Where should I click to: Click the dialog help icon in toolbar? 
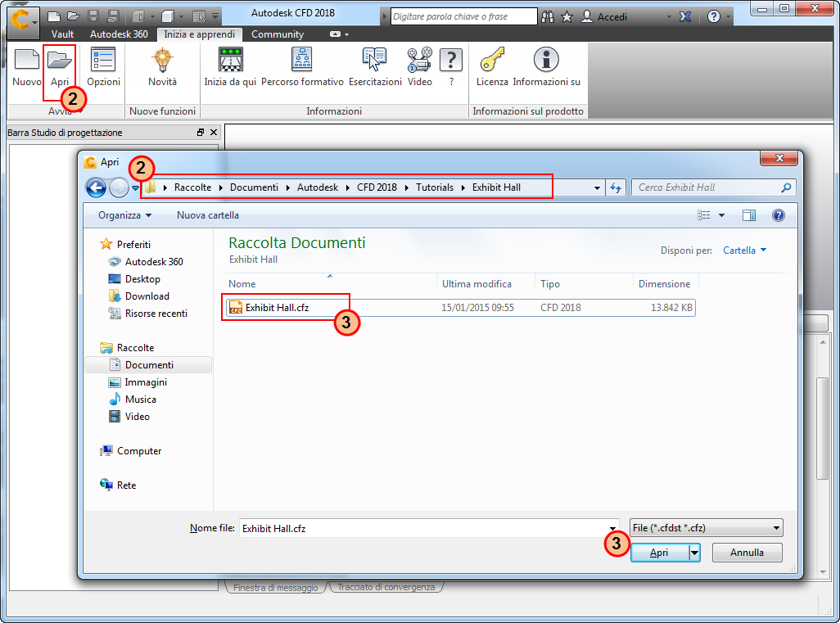point(779,215)
